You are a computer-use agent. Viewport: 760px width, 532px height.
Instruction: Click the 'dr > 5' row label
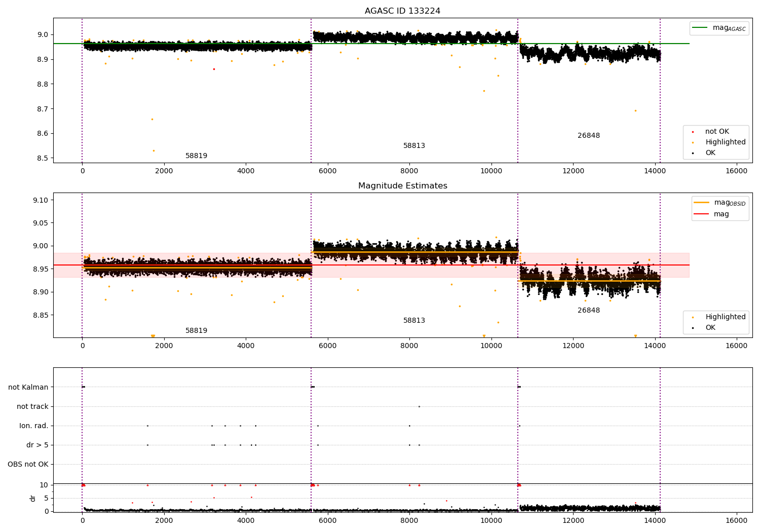[x=37, y=445]
